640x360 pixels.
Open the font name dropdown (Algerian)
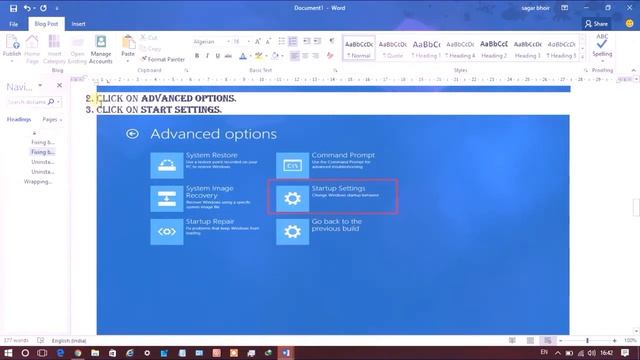pos(228,42)
